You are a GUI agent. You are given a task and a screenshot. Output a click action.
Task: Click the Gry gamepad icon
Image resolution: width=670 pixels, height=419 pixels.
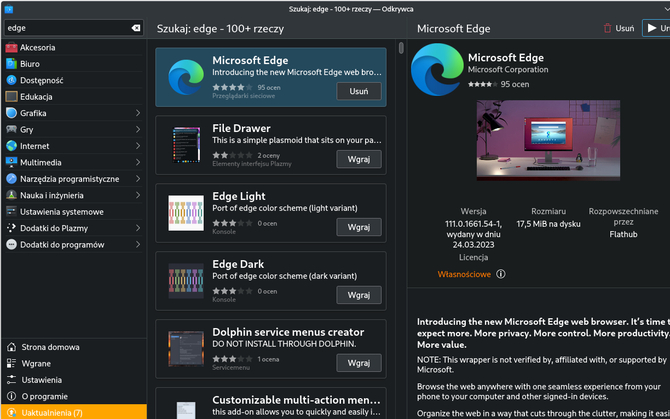[x=12, y=129]
